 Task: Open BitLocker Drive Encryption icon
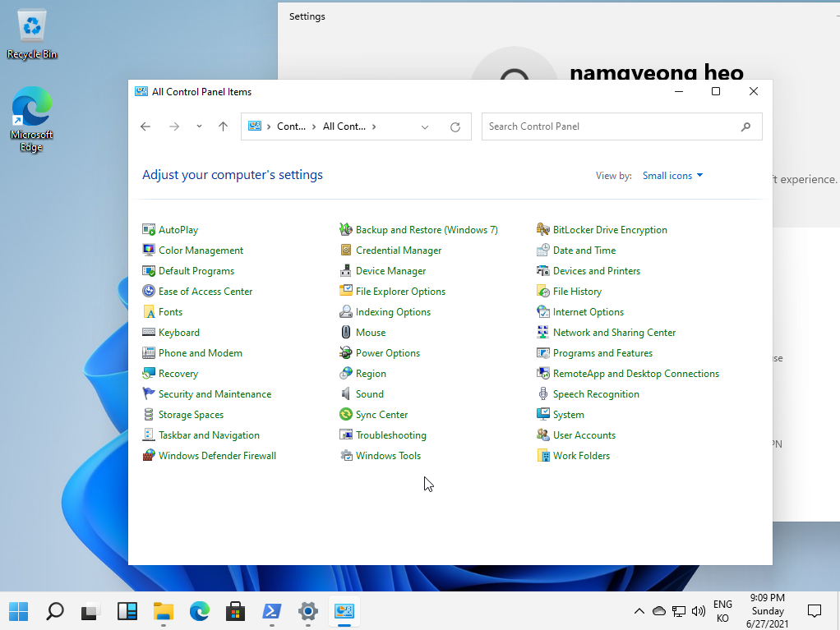[x=543, y=230]
